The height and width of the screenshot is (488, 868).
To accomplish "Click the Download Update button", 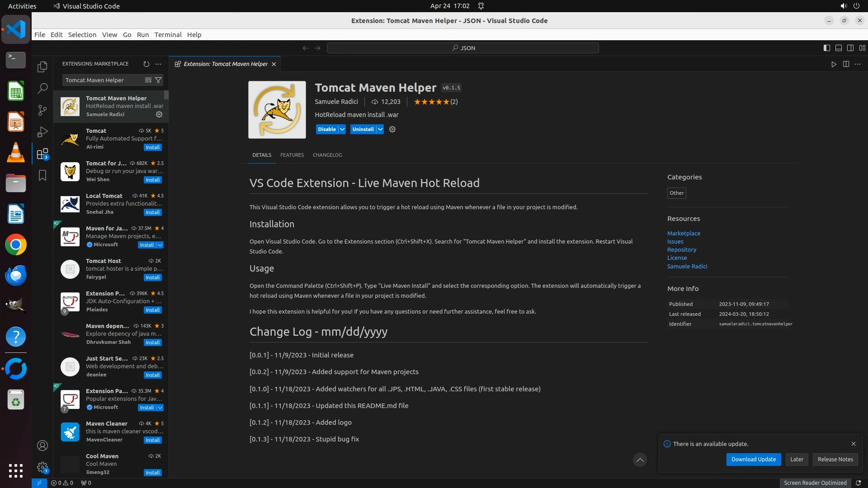I will 753,459.
